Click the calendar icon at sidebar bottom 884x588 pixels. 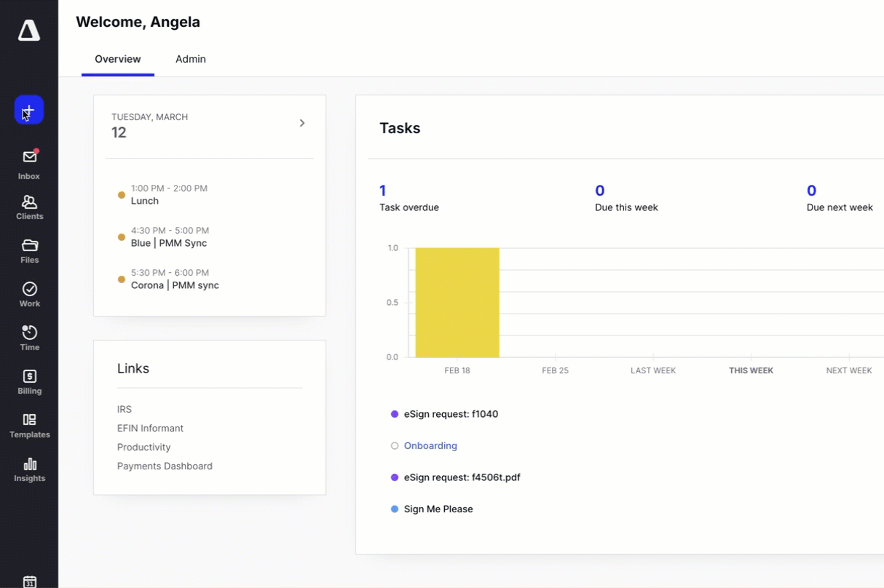pos(29,581)
